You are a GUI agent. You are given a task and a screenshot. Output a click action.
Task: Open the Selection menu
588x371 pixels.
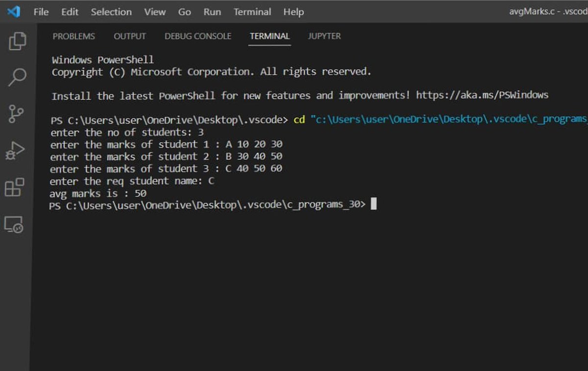[111, 12]
